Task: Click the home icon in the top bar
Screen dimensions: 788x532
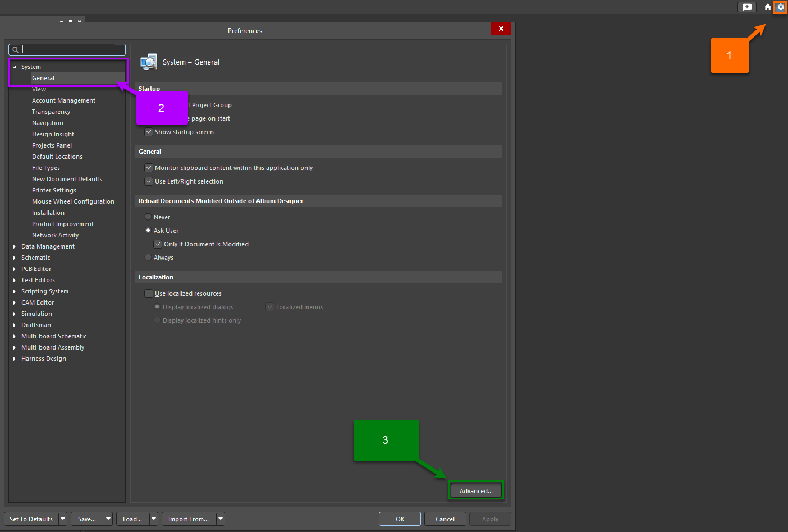Action: pos(768,7)
